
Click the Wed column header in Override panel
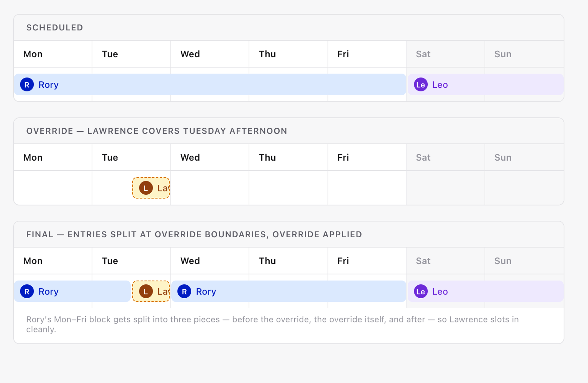[190, 158]
